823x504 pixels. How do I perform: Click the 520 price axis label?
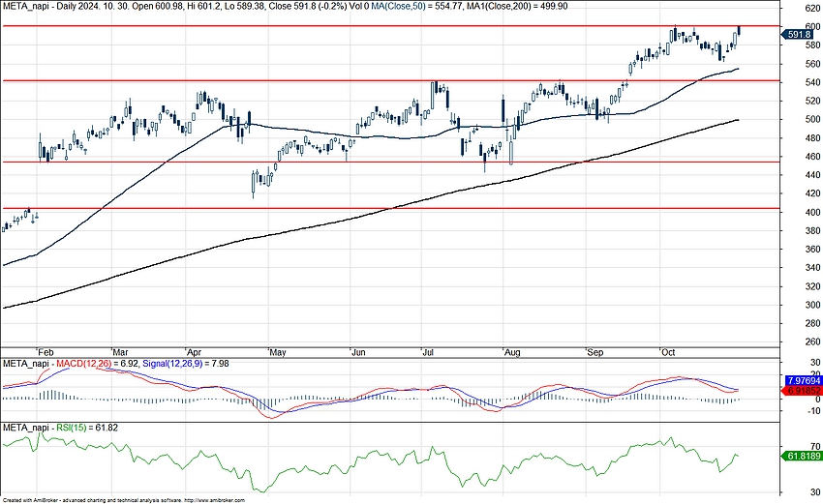pyautogui.click(x=812, y=101)
